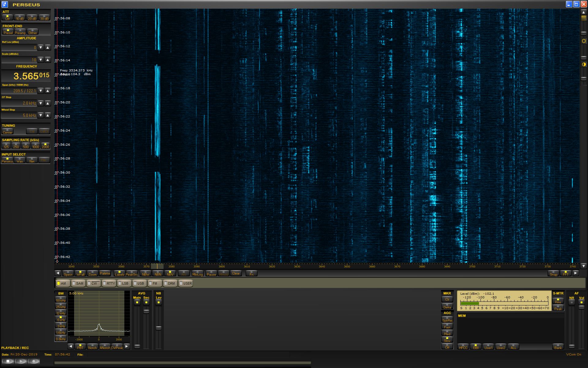Toggle the Labels display button
This screenshot has height=368, width=588.
click(x=119, y=273)
